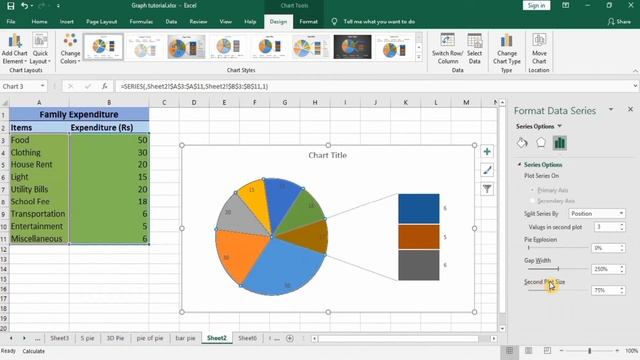Viewport: 640px width, 360px height.
Task: Click the zoom slider in status bar
Action: [589, 351]
